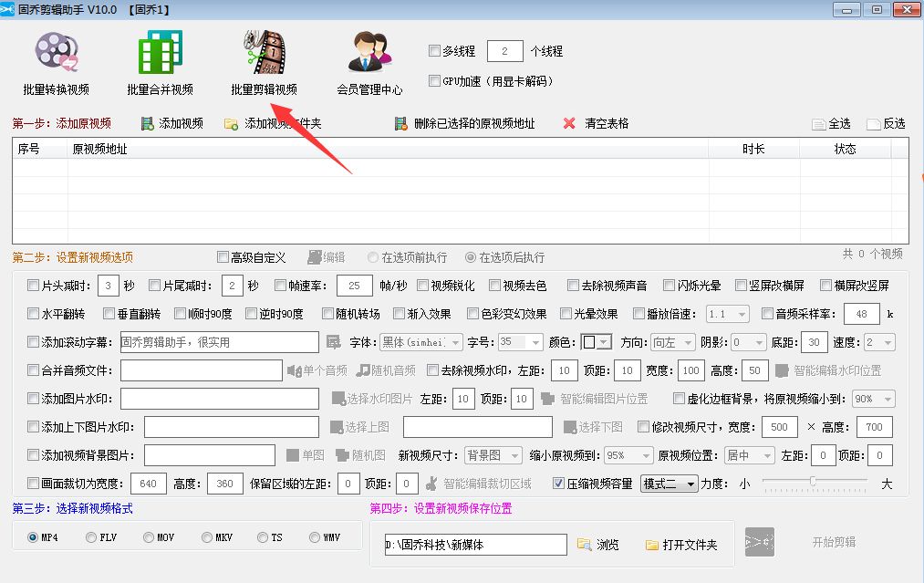Click 单图 background image icon
Screen dimensions: 924x583
click(292, 455)
